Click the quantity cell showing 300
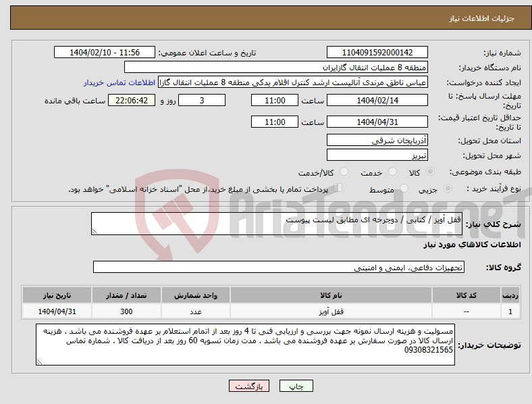 [126, 311]
